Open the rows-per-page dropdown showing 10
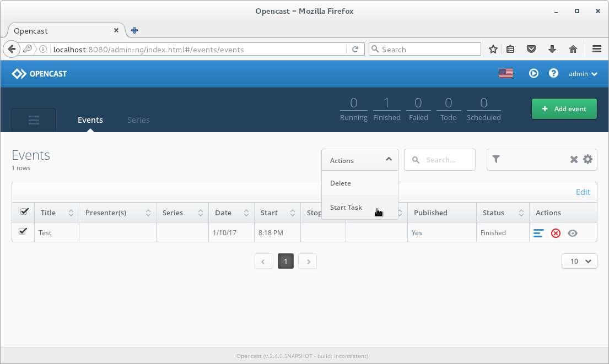 [579, 261]
